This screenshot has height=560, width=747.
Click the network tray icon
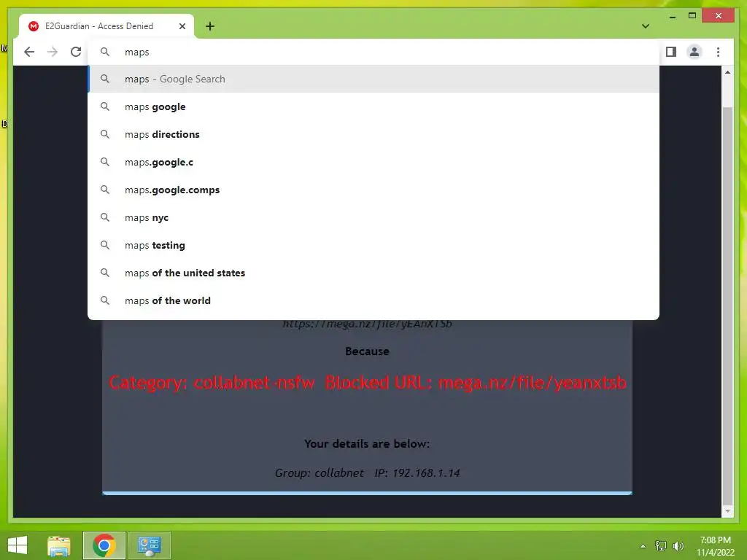661,546
